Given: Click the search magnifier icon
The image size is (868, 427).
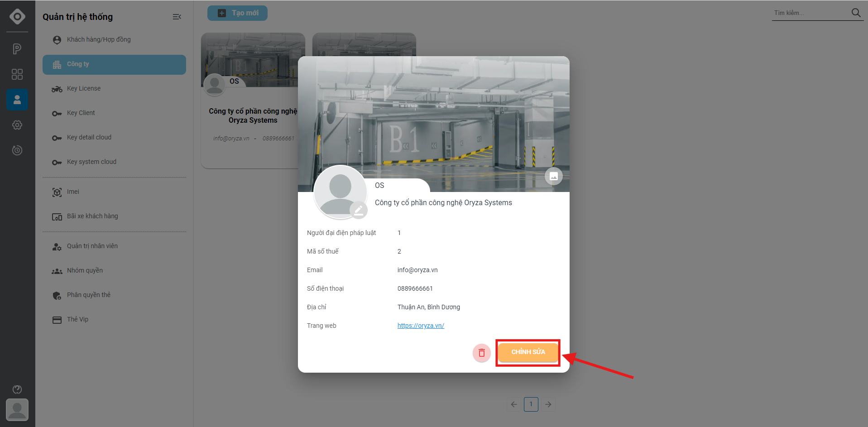Looking at the screenshot, I should 856,13.
